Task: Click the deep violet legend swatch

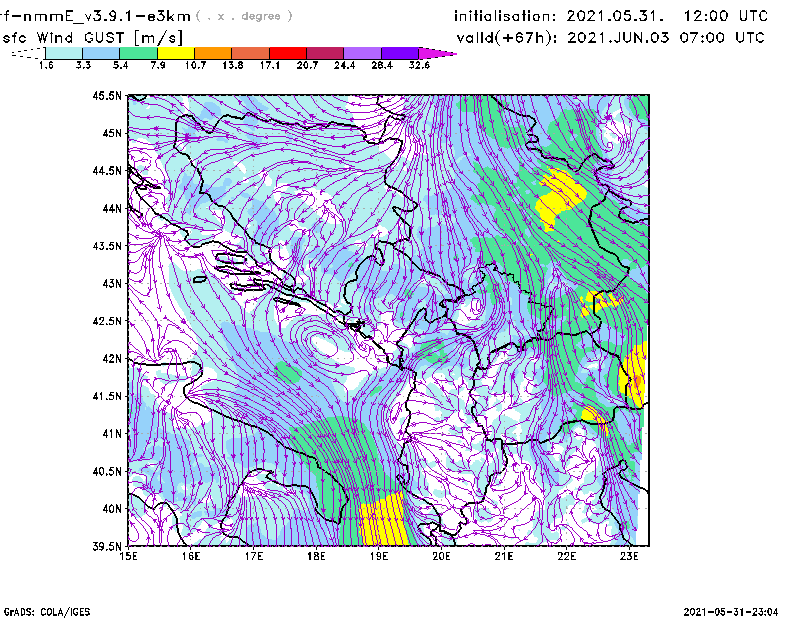Action: [x=400, y=53]
